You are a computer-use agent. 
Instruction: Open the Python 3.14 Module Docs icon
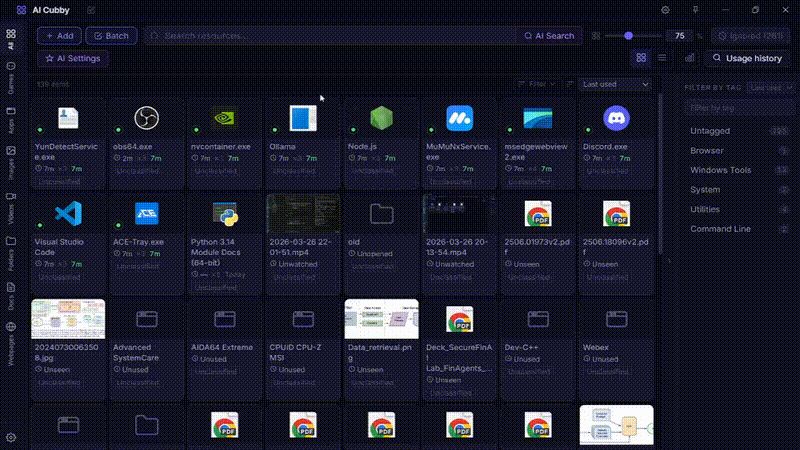click(225, 214)
